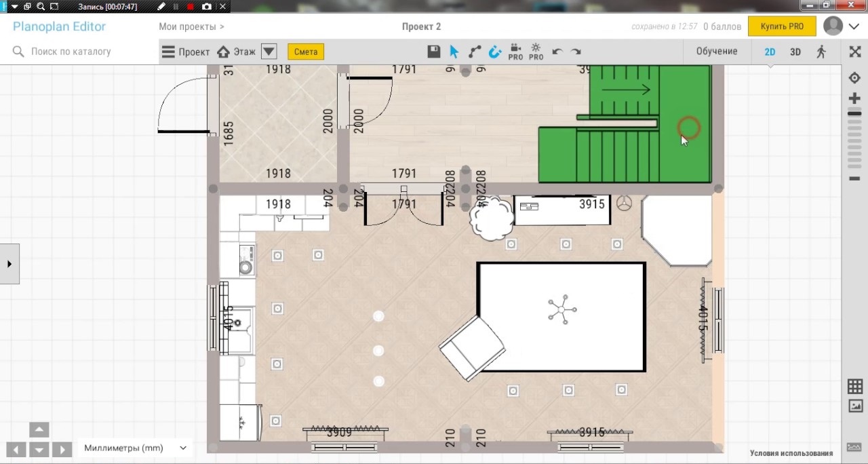Undo the last action

pos(557,52)
